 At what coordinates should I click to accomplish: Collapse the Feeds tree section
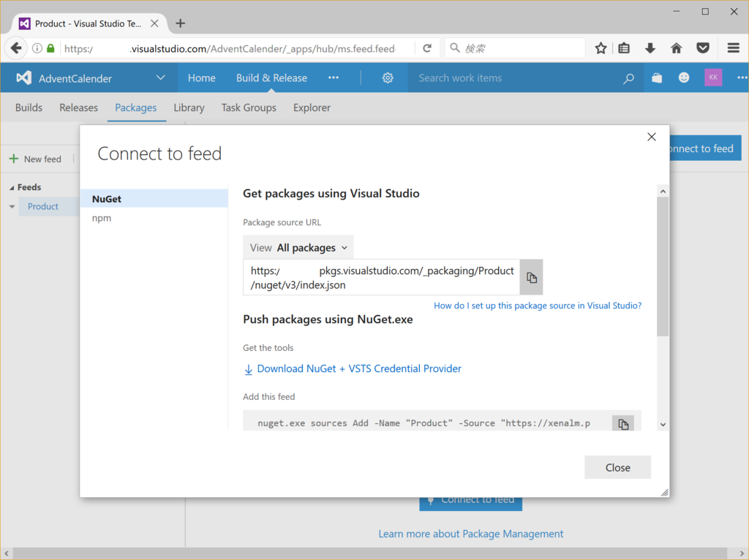[x=12, y=188]
